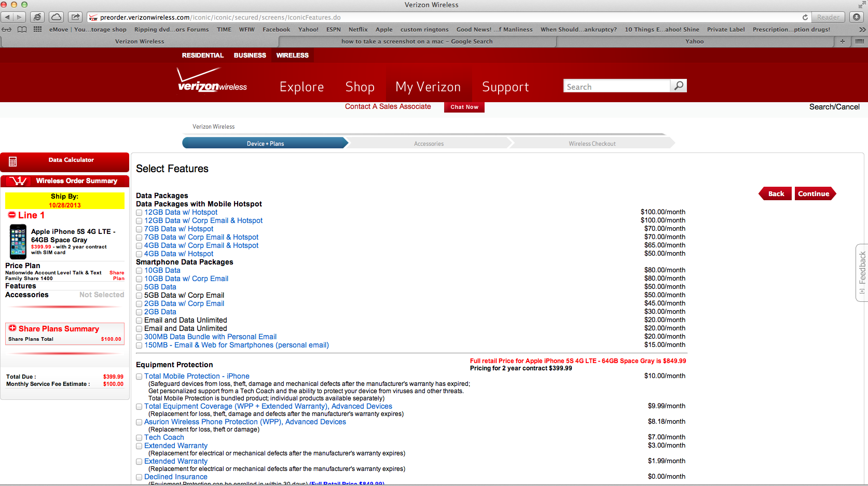Open Shop navigation menu
Screen dimensions: 868x486
tap(360, 87)
